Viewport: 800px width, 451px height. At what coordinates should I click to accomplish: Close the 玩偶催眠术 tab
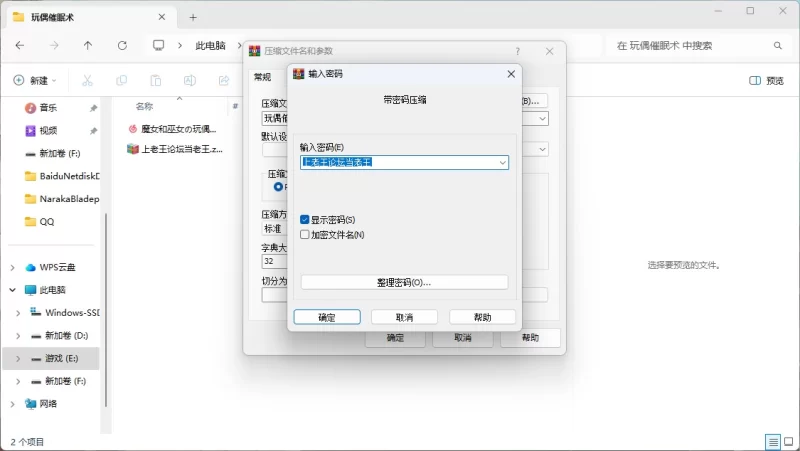162,17
